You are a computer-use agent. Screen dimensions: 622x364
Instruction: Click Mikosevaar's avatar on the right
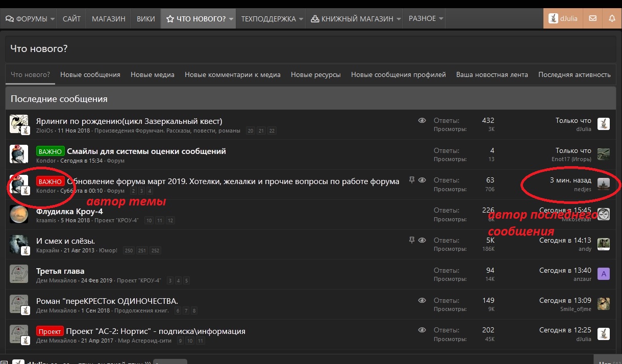(603, 214)
